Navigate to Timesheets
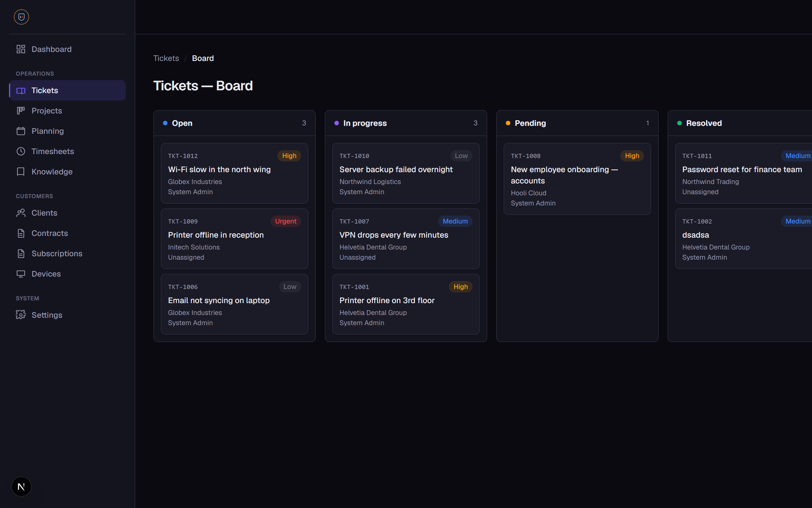The image size is (812, 508). (x=67, y=151)
